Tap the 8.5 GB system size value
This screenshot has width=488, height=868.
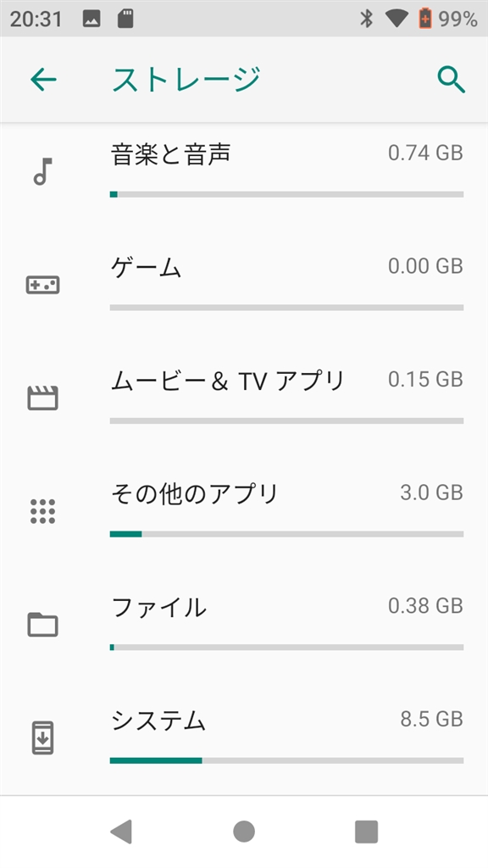(x=431, y=719)
